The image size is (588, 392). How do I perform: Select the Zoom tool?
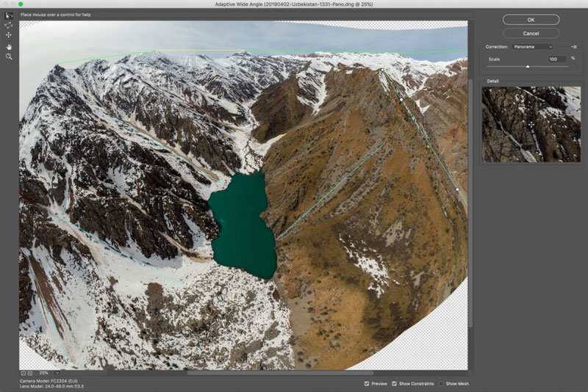click(9, 56)
